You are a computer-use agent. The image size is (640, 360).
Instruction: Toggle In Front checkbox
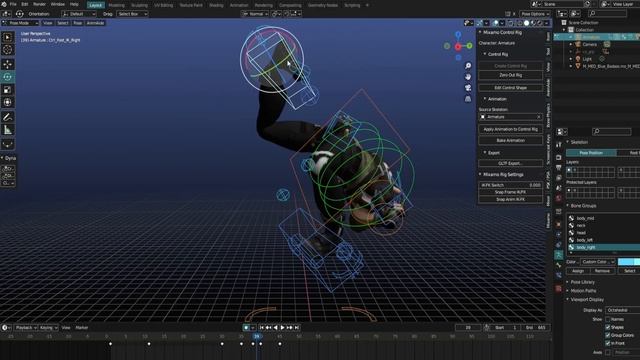[x=608, y=343]
